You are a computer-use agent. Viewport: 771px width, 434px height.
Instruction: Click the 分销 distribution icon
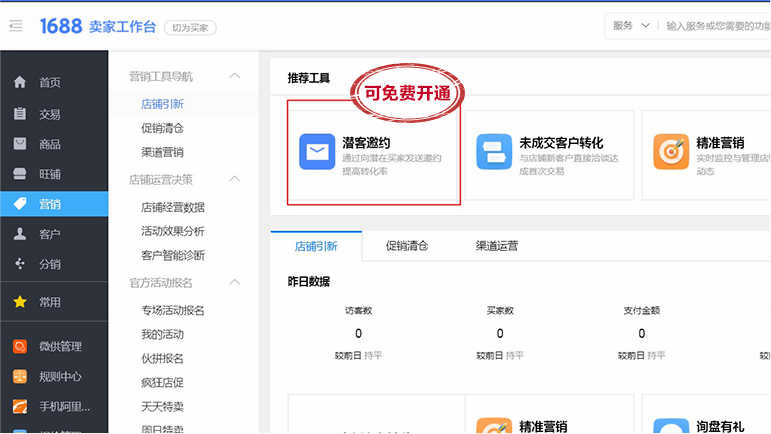[20, 263]
